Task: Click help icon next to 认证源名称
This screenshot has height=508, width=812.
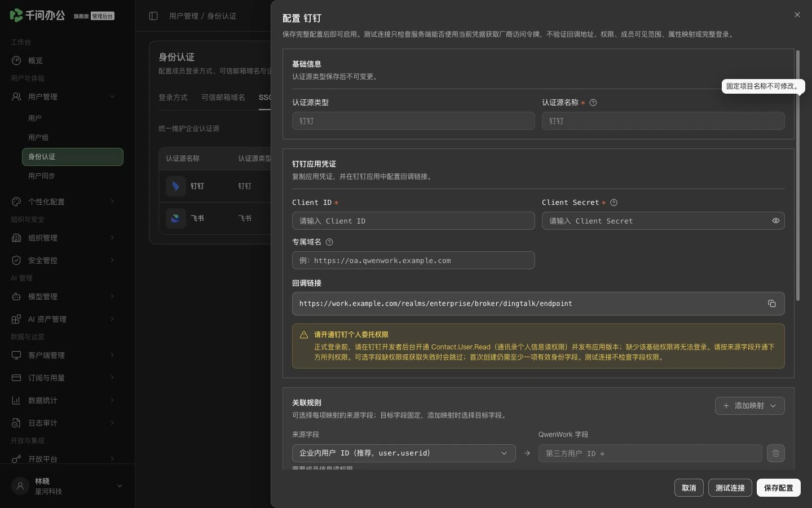Action: (x=593, y=103)
